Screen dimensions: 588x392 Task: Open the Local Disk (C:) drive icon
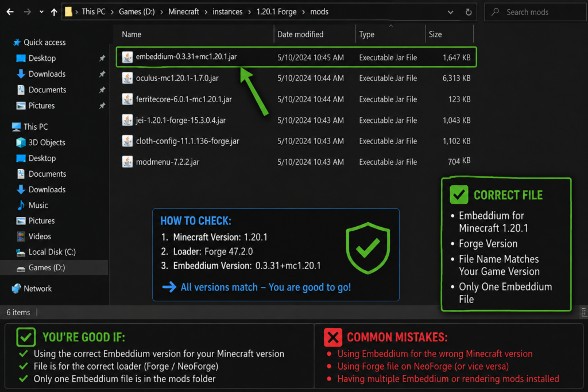click(x=21, y=252)
